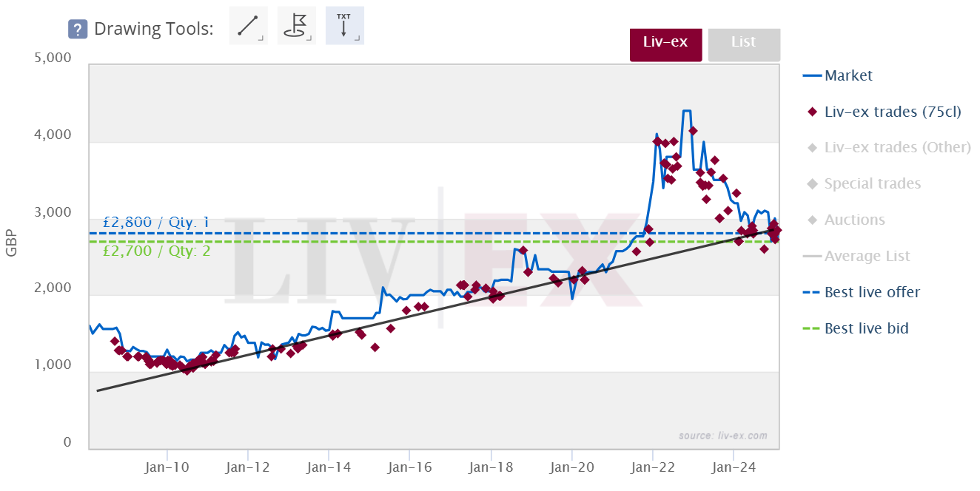This screenshot has height=491, width=980.
Task: Click the 2,000 y-axis value
Action: 53,289
